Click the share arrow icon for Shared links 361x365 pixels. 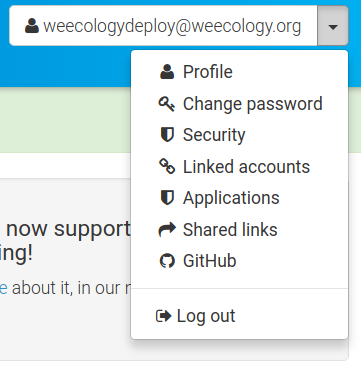click(x=167, y=229)
